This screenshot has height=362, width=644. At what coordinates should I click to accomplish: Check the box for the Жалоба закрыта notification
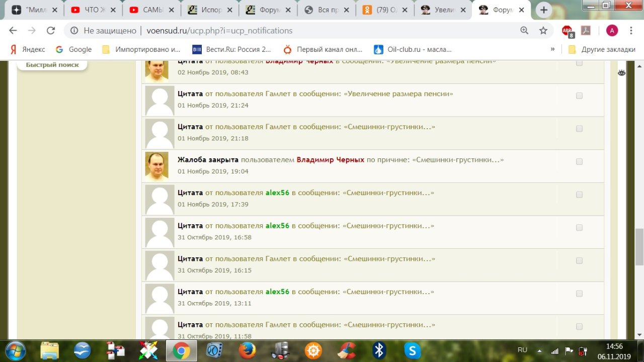579,161
